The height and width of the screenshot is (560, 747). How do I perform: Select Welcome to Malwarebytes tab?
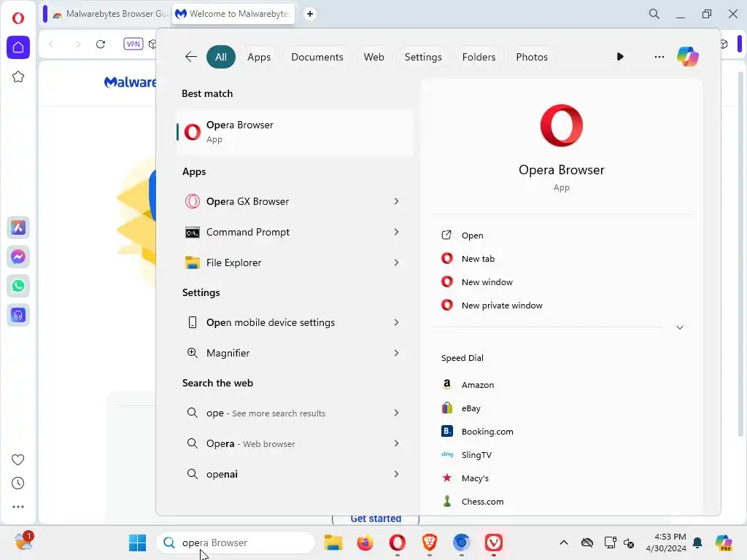pos(233,14)
